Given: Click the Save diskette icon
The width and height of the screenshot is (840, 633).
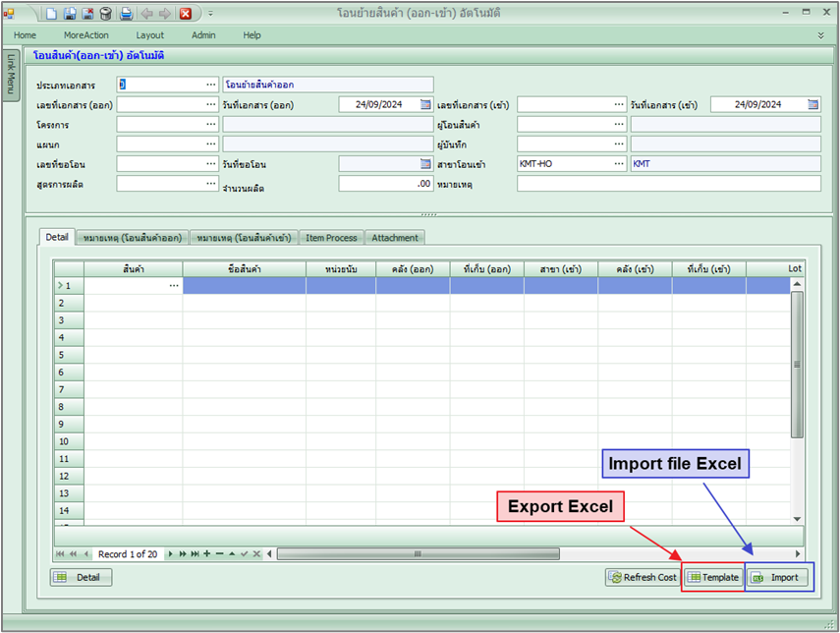Looking at the screenshot, I should pos(69,14).
